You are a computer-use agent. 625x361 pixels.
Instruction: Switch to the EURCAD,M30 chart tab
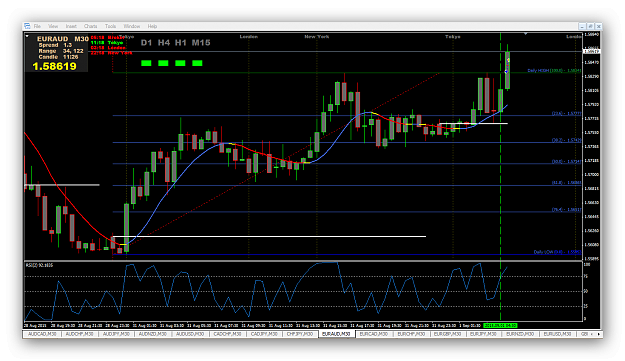(x=374, y=334)
